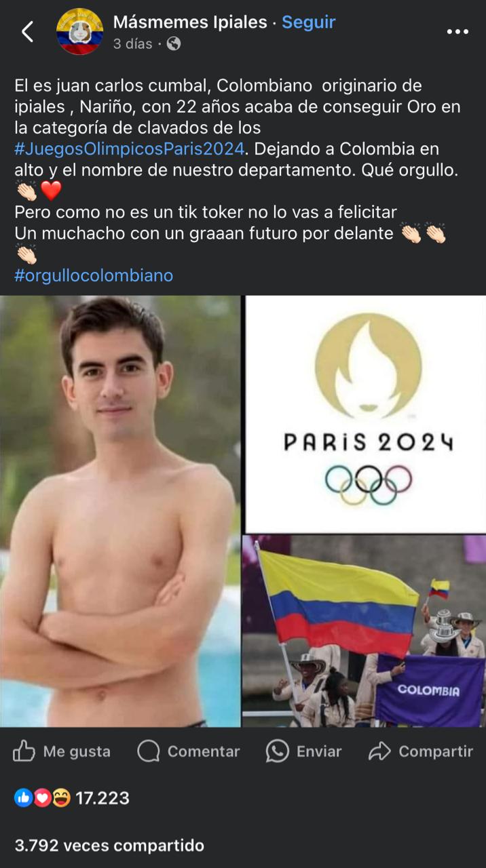Tap the thumbs-up Me gusta icon
Screen dimensions: 486x868
click(x=24, y=751)
